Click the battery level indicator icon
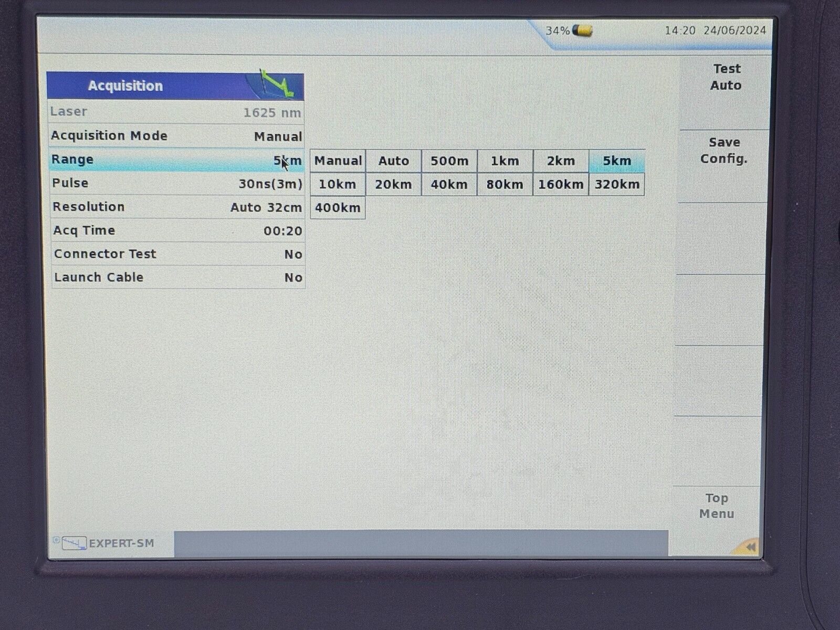The image size is (840, 630). (x=581, y=31)
